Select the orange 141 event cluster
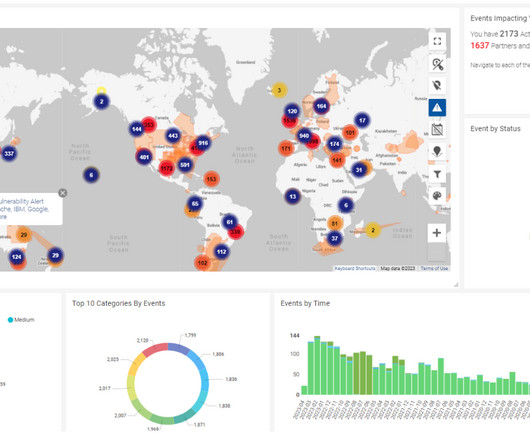This screenshot has height=442, width=530. pyautogui.click(x=337, y=160)
